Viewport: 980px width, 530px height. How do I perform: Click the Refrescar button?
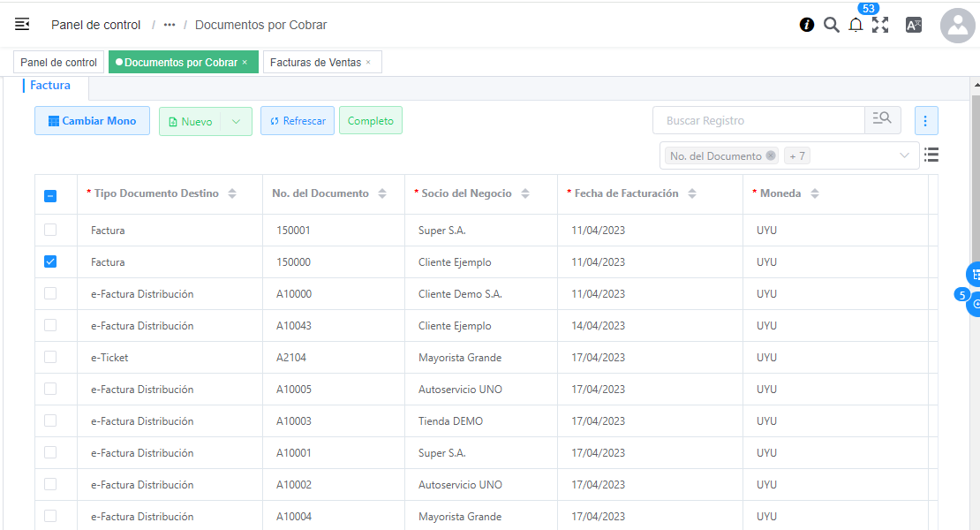coord(298,121)
